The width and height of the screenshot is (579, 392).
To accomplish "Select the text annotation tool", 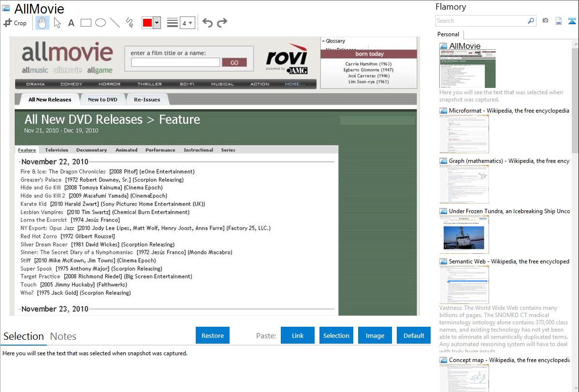I will tap(71, 23).
